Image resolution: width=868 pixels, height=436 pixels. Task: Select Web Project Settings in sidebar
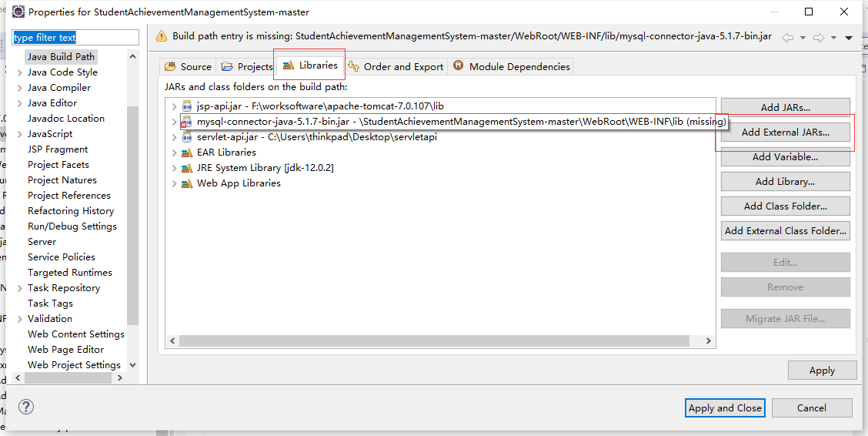[x=74, y=365]
